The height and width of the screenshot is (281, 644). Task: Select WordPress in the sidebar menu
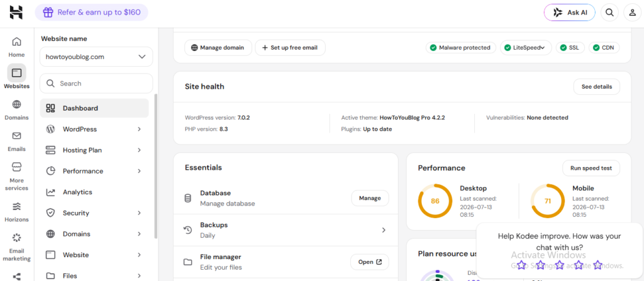(94, 129)
